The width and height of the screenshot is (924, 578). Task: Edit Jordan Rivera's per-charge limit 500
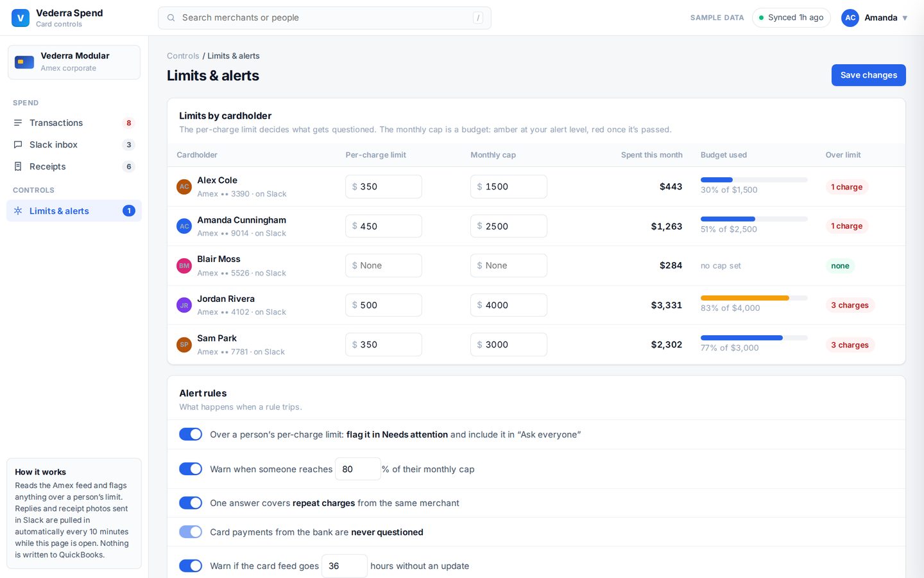pos(384,305)
